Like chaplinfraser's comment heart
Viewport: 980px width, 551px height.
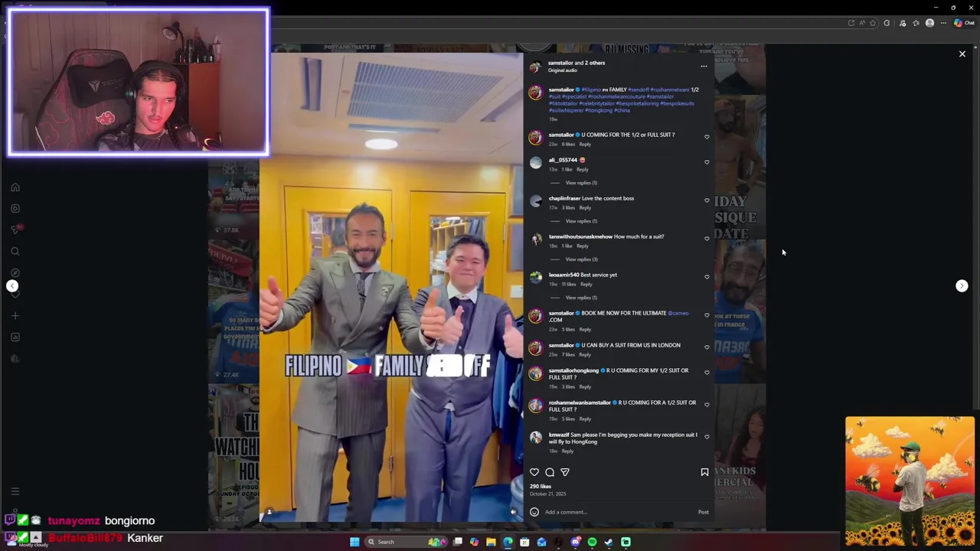tap(707, 201)
